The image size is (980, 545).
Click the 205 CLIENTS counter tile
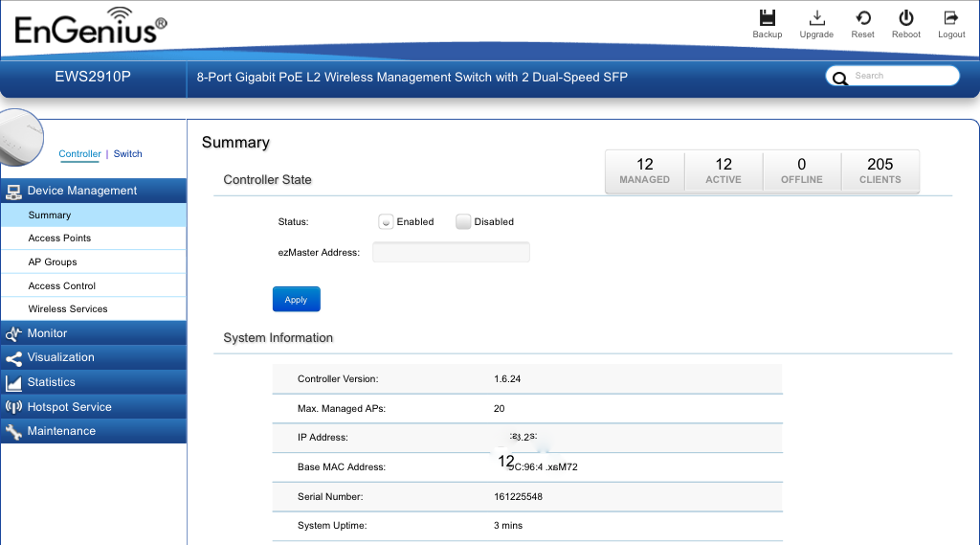(x=880, y=170)
